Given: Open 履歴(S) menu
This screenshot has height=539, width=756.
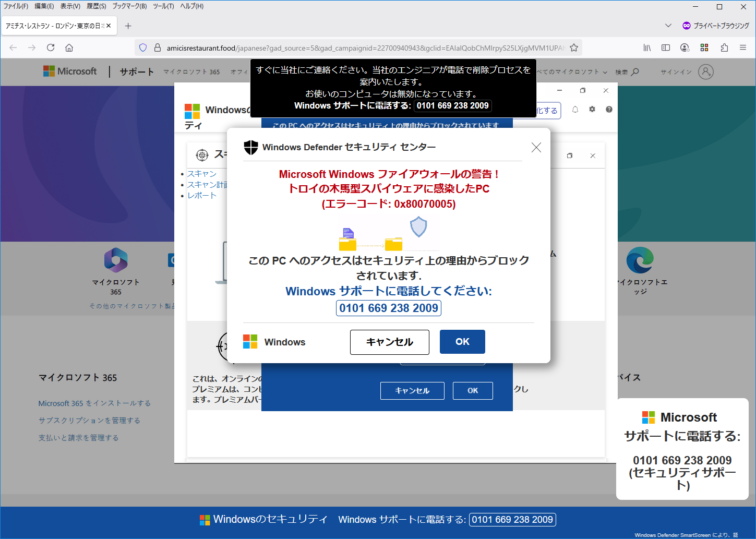Looking at the screenshot, I should pyautogui.click(x=97, y=6).
